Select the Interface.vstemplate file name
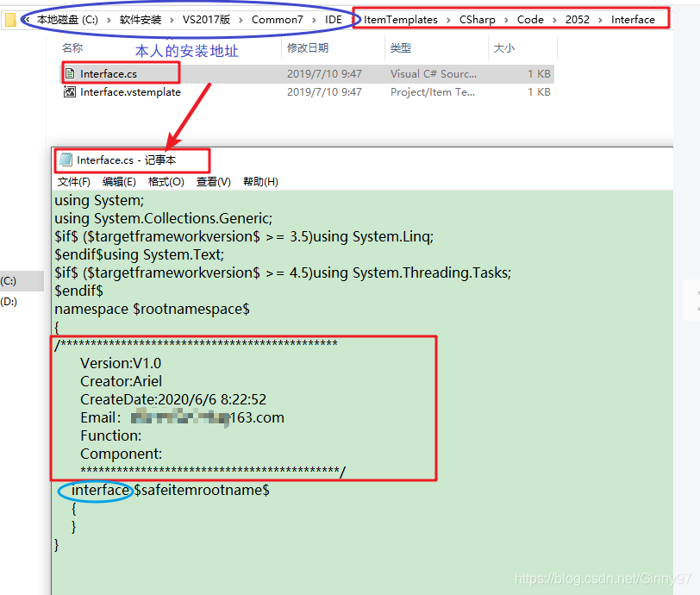700x595 pixels. (x=130, y=92)
